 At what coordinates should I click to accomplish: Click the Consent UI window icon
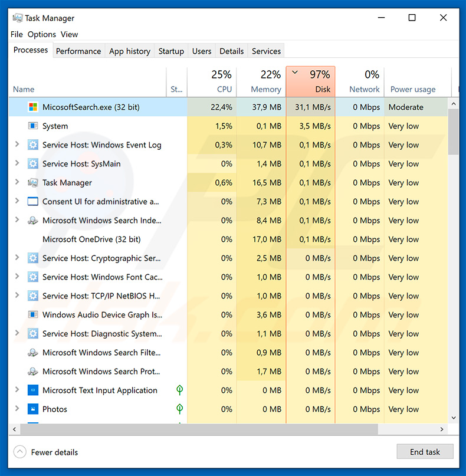[x=33, y=202]
